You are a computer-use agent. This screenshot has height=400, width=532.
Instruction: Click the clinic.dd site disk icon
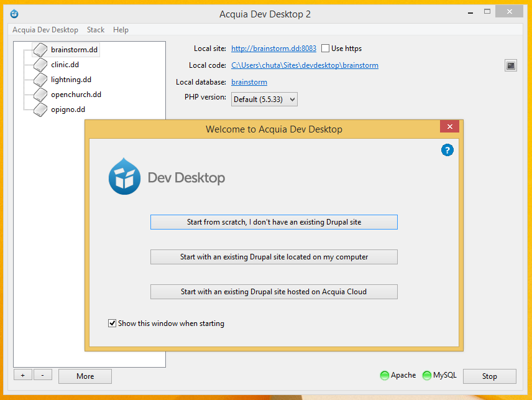[x=40, y=65]
